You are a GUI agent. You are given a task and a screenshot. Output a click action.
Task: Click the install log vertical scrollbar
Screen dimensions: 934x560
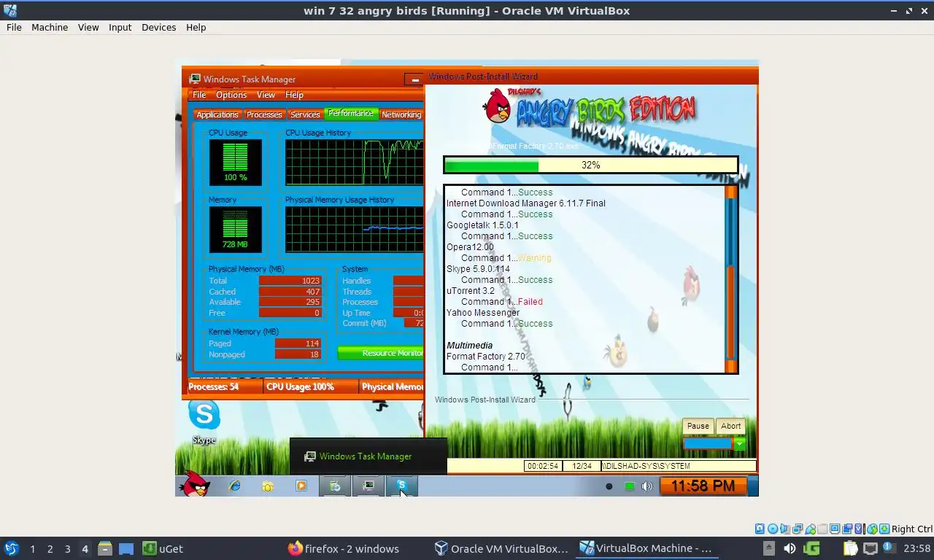pyautogui.click(x=730, y=280)
